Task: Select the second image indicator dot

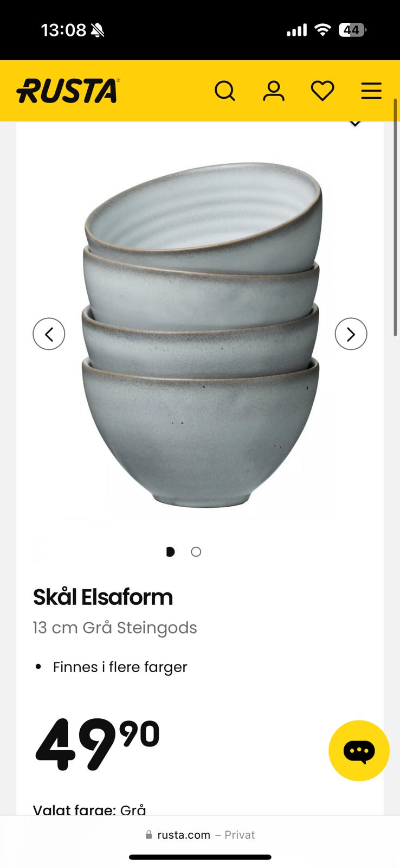Action: pyautogui.click(x=196, y=552)
